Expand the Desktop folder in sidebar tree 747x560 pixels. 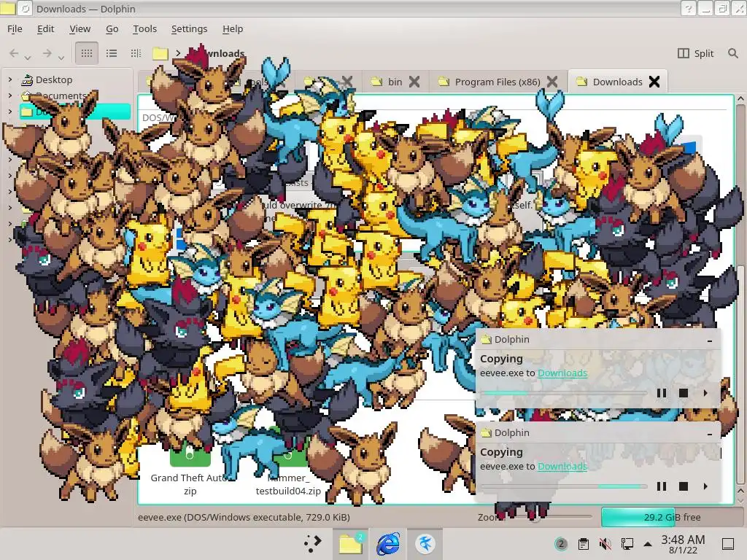tap(10, 79)
